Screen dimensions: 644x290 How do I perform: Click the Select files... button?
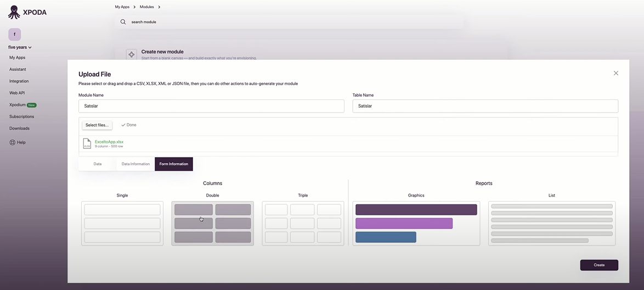pos(97,125)
